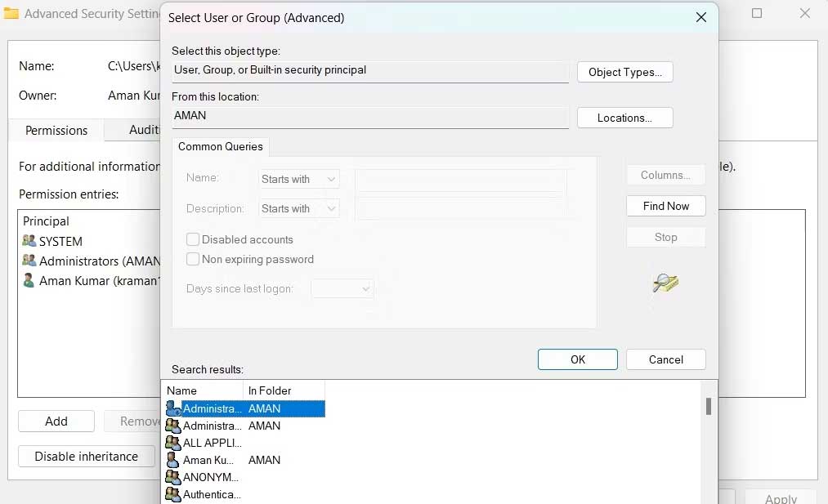Click the Administrators group icon in results
This screenshot has width=828, height=504.
(x=172, y=426)
